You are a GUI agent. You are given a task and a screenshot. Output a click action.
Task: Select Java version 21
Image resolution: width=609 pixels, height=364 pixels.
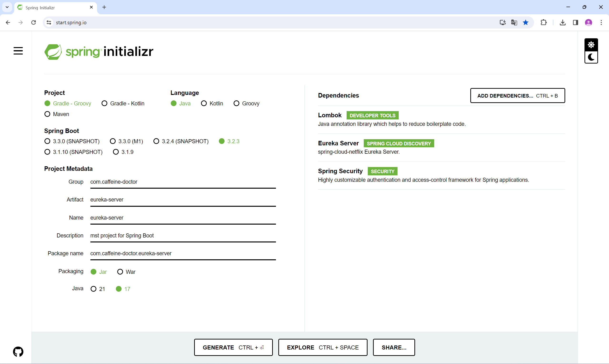click(93, 289)
